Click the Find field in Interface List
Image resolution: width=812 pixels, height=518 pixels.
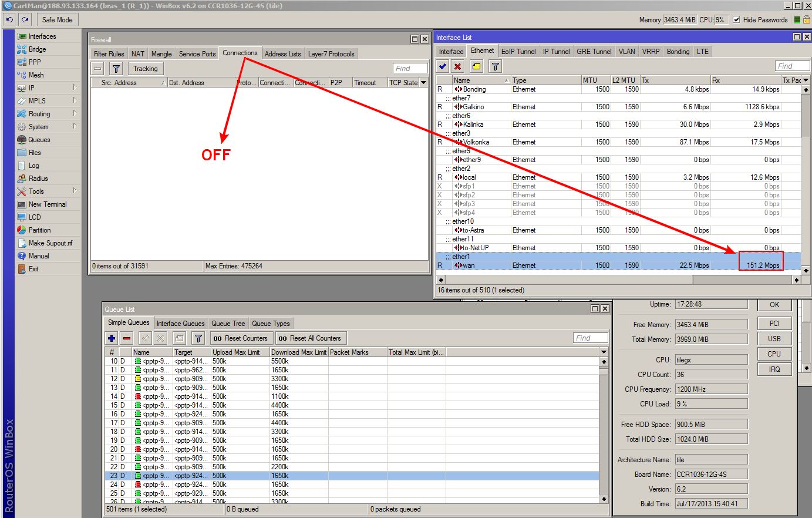pyautogui.click(x=792, y=66)
